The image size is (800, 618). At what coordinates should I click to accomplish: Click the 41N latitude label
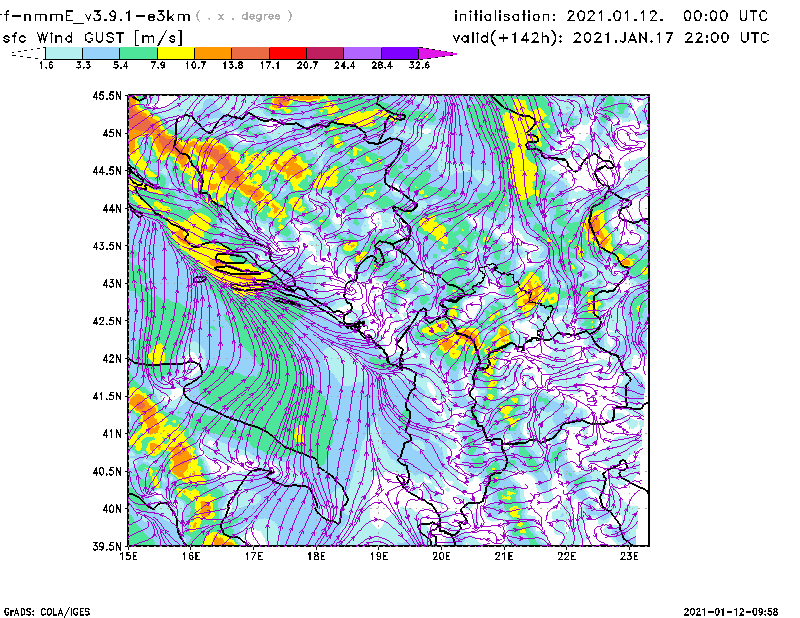click(x=112, y=433)
